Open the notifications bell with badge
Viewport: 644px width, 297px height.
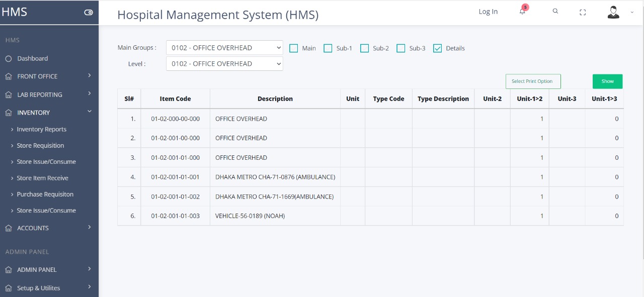coord(522,11)
